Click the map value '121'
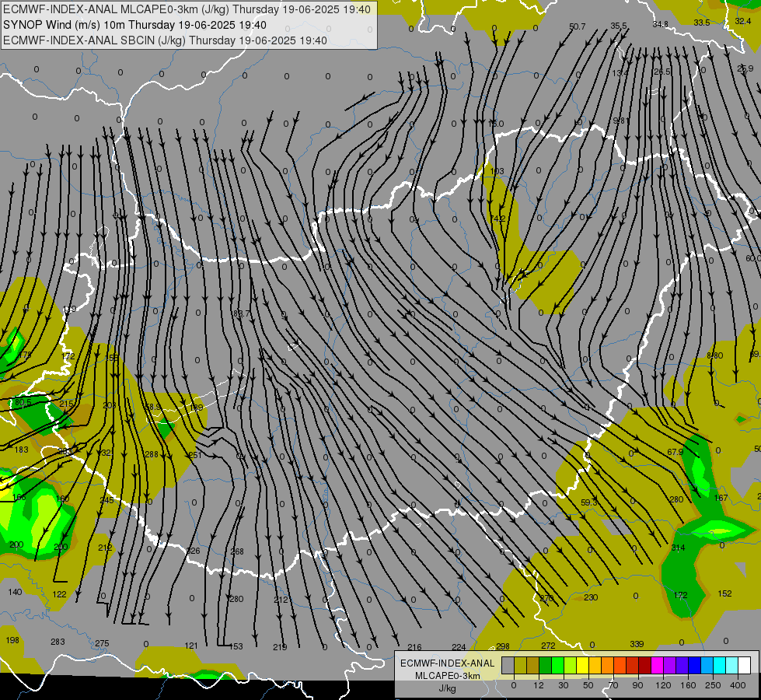 [x=191, y=646]
